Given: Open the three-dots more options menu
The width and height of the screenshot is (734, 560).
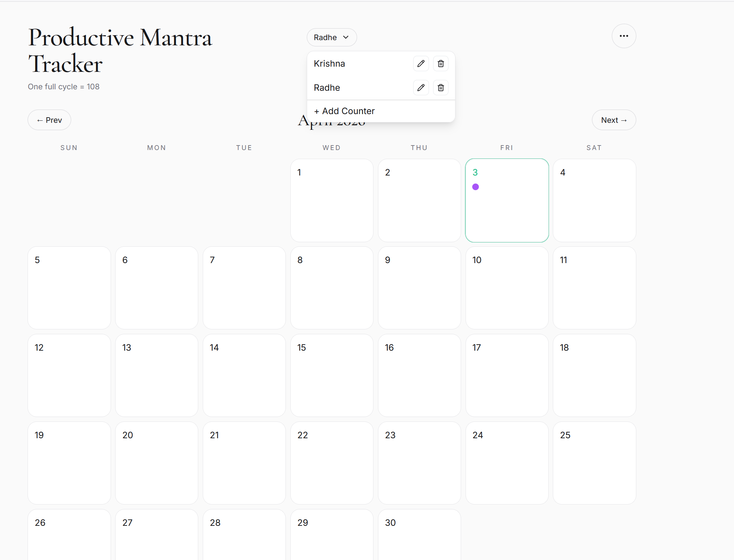Looking at the screenshot, I should (624, 36).
